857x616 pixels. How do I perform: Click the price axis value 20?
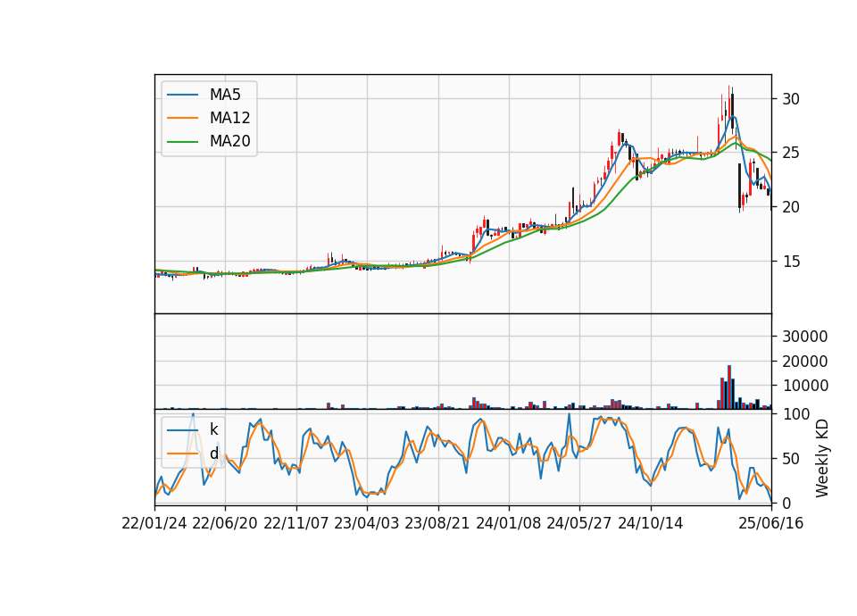pyautogui.click(x=791, y=207)
